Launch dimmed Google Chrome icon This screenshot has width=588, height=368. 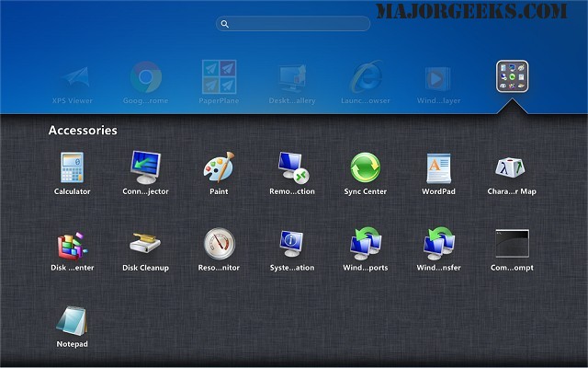146,77
